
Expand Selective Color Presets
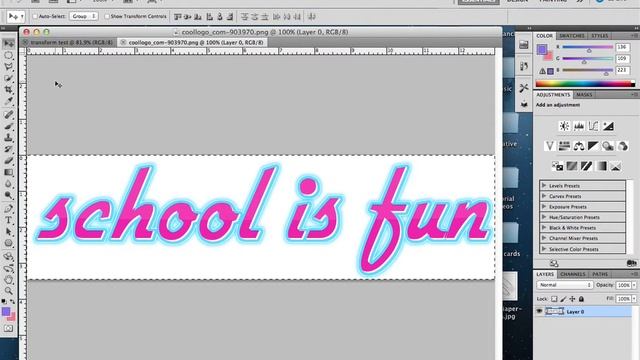(544, 249)
